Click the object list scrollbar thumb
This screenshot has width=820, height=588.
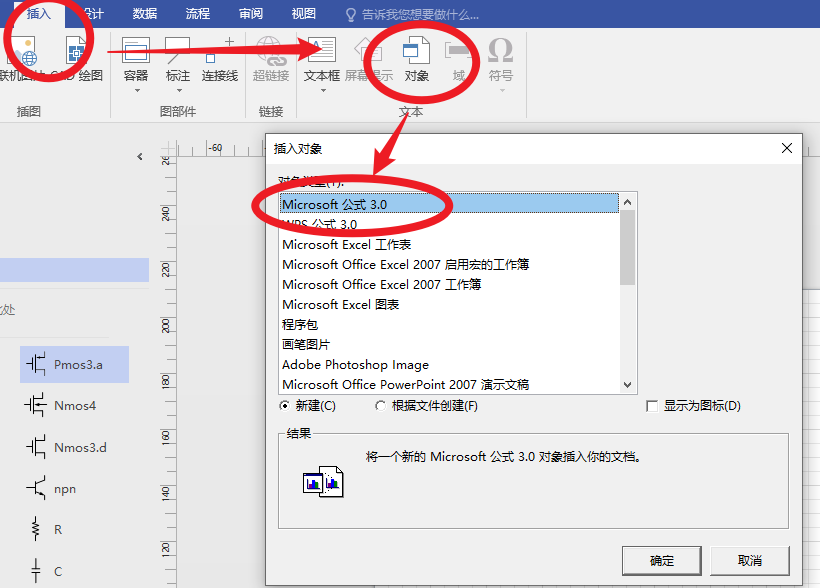pyautogui.click(x=628, y=248)
